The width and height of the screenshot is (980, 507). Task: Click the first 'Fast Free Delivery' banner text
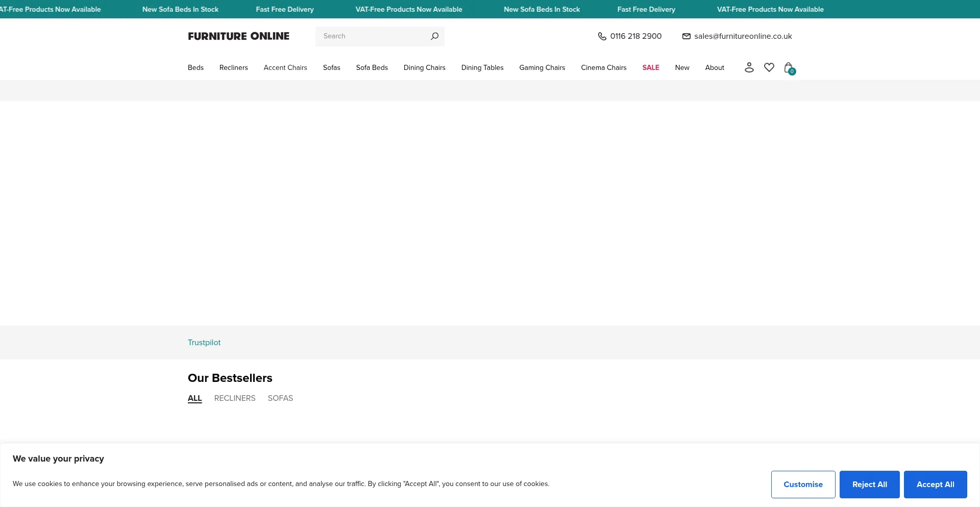(x=285, y=9)
